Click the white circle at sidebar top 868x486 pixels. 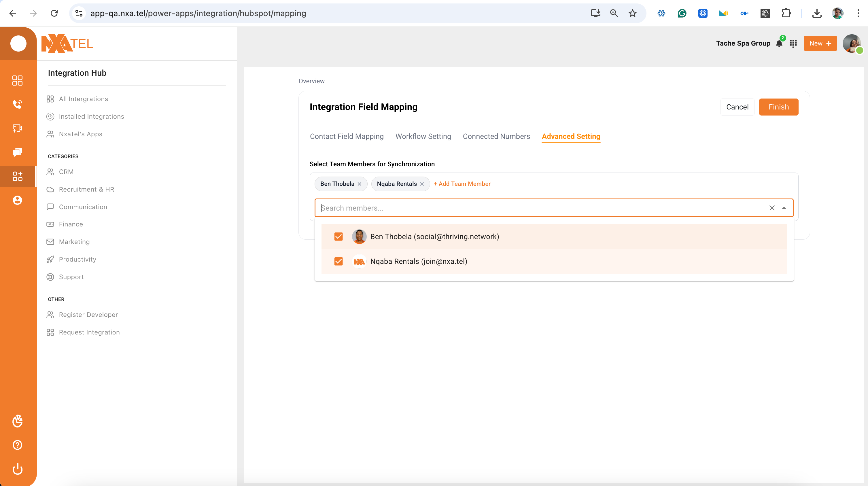(18, 44)
